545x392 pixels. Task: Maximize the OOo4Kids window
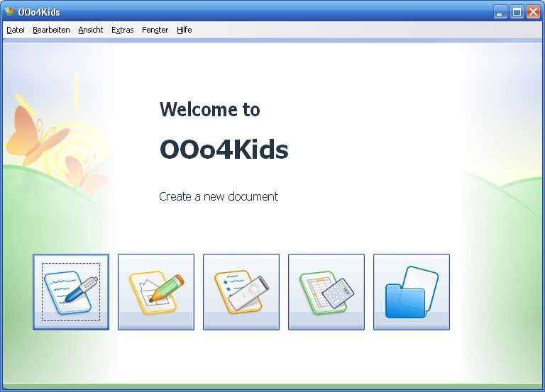point(517,12)
